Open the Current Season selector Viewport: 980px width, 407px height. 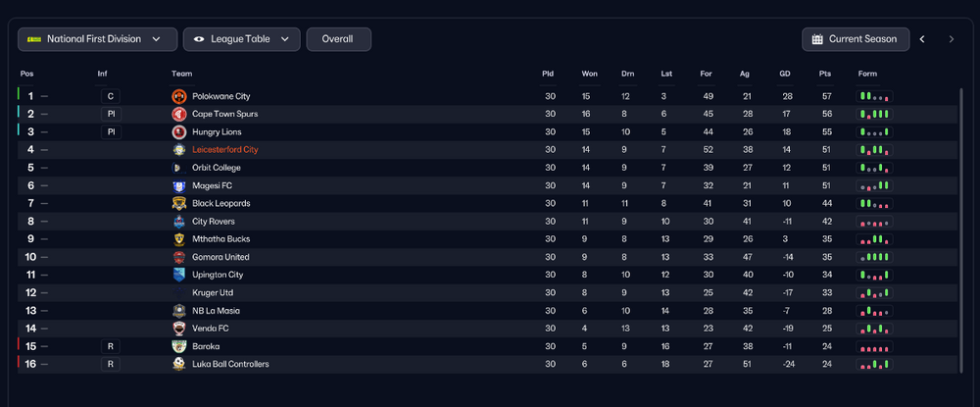tap(856, 39)
